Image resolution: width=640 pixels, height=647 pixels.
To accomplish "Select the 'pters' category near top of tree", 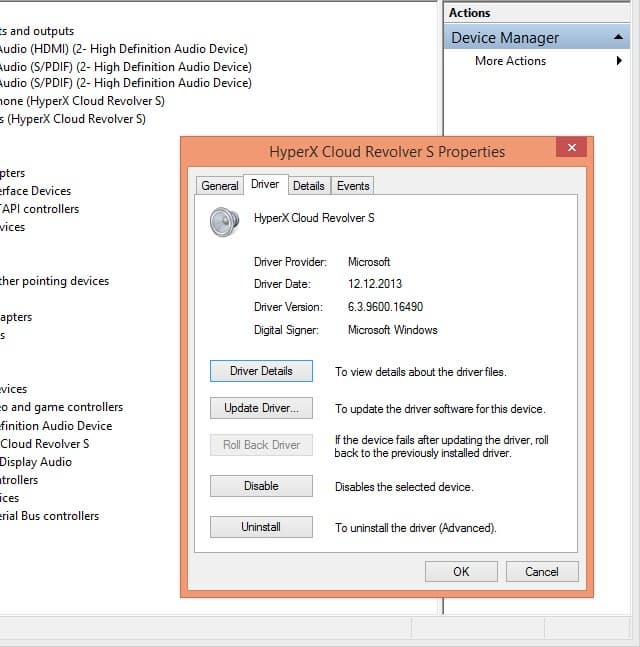I will click(x=12, y=172).
